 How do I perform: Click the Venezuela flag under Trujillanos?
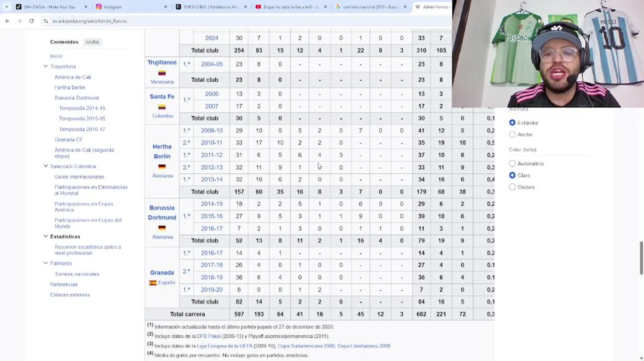(x=162, y=73)
